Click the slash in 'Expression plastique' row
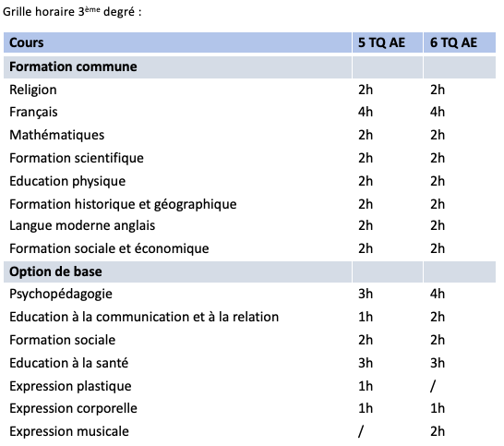 tap(433, 386)
